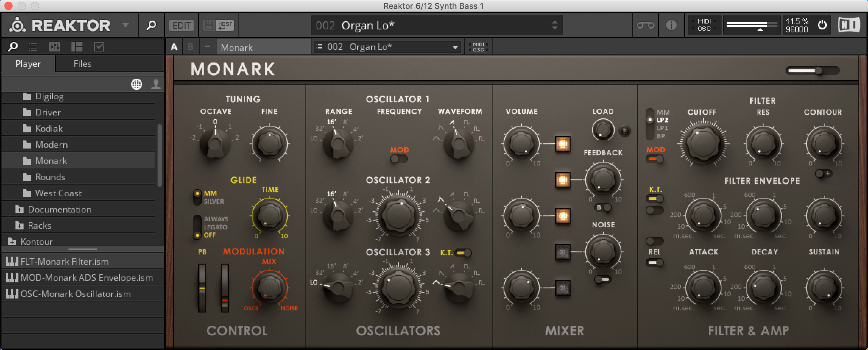Switch to the Files tab
The image size is (868, 350).
coord(82,64)
